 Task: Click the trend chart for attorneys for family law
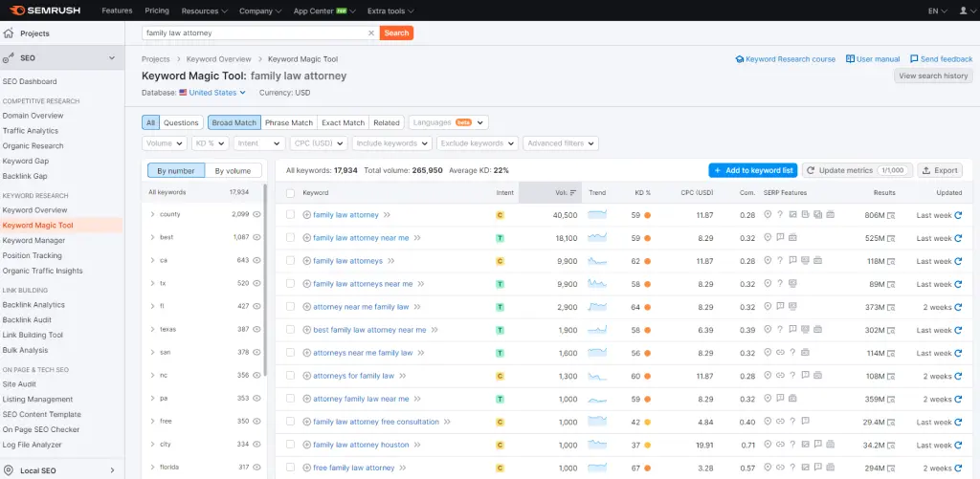pyautogui.click(x=597, y=376)
